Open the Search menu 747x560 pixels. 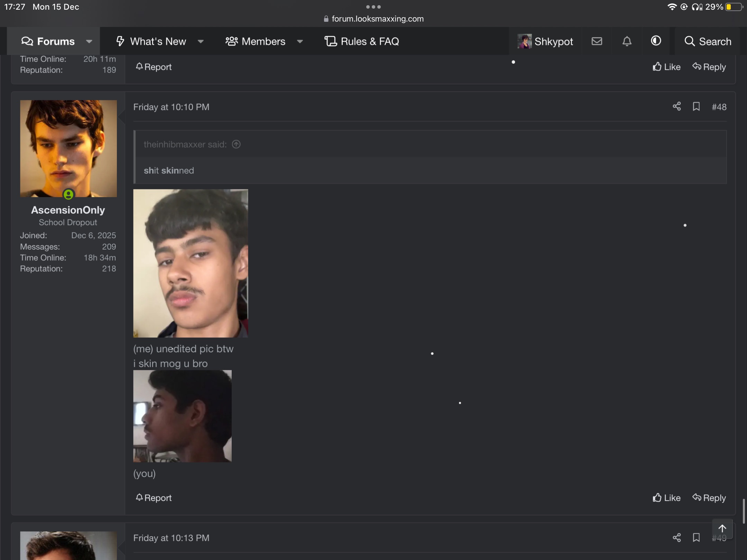coord(708,41)
